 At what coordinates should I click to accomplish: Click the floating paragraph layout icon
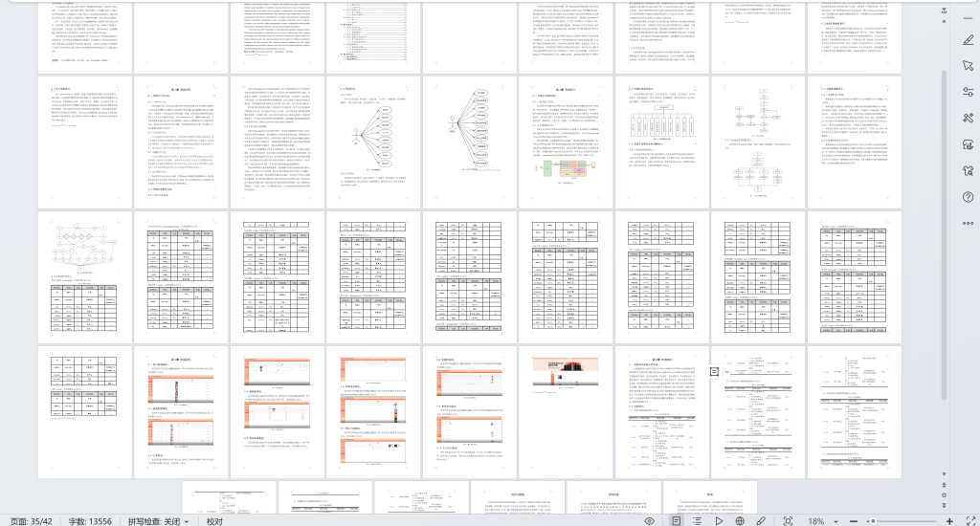[714, 371]
